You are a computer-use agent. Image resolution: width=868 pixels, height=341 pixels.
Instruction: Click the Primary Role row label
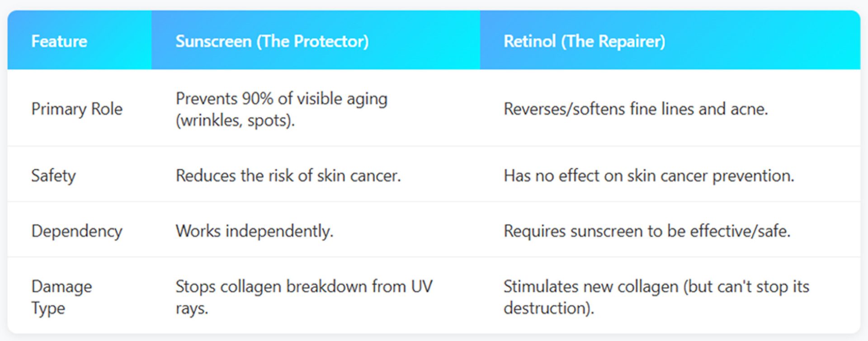(77, 109)
